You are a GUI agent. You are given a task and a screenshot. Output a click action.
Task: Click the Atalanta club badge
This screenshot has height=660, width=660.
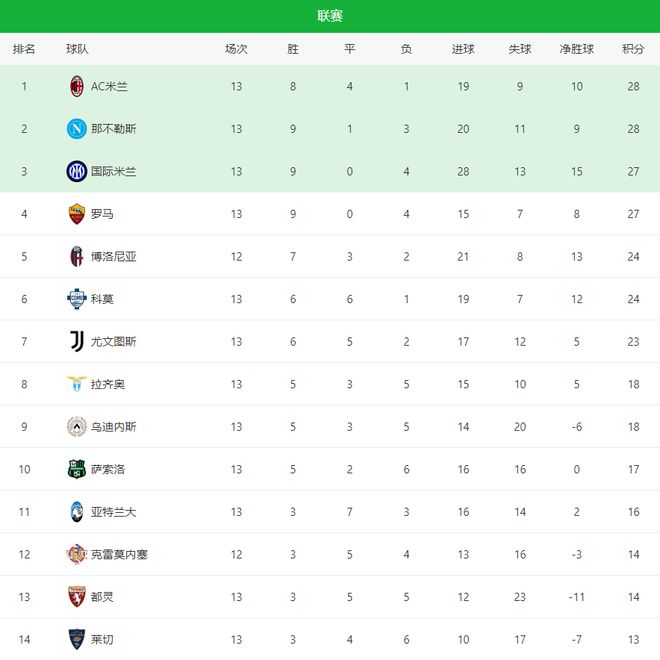[x=77, y=511]
